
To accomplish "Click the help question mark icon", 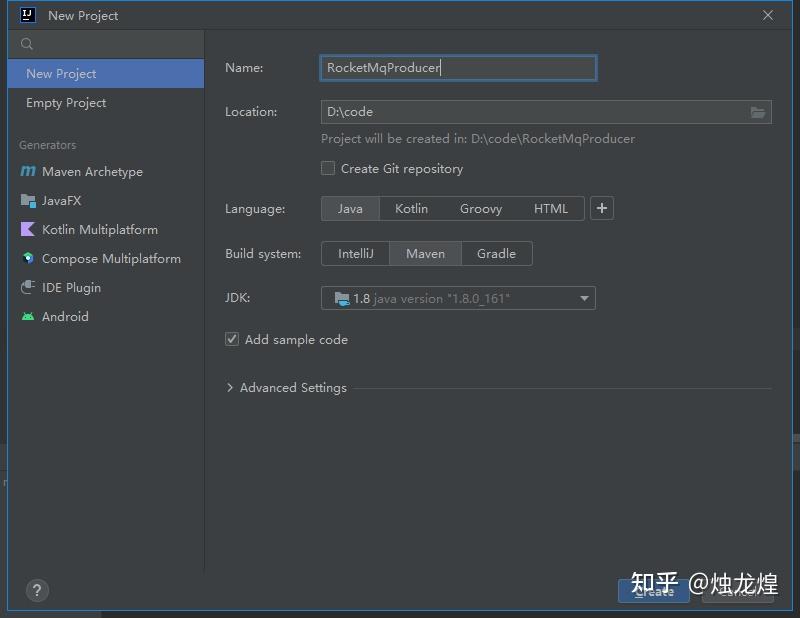I will click(37, 591).
